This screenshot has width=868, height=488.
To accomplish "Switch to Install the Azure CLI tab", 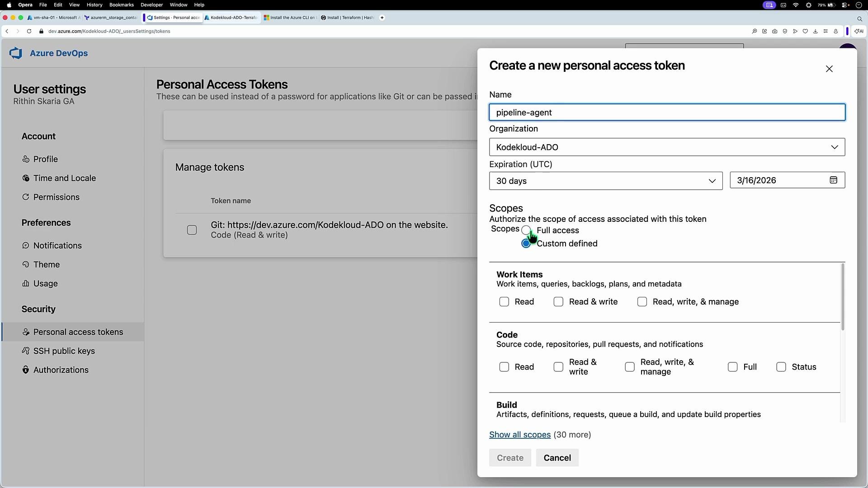I will (x=290, y=18).
